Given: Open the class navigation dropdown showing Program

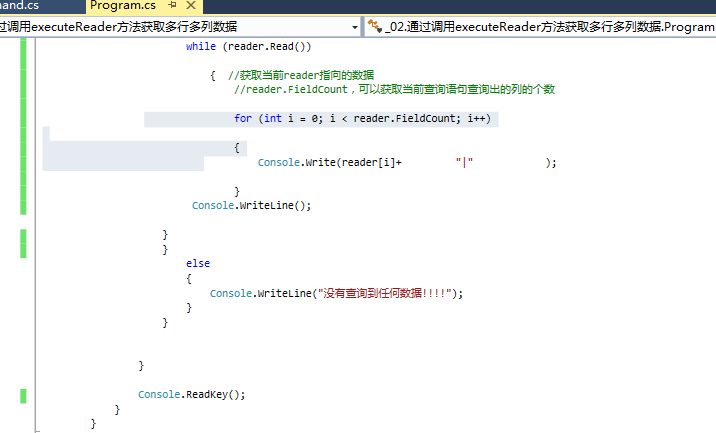Looking at the screenshot, I should [x=541, y=27].
